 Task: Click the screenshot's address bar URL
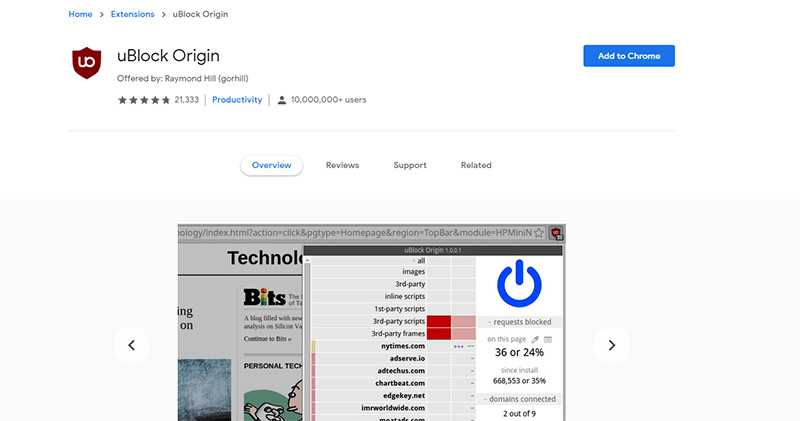(x=355, y=233)
